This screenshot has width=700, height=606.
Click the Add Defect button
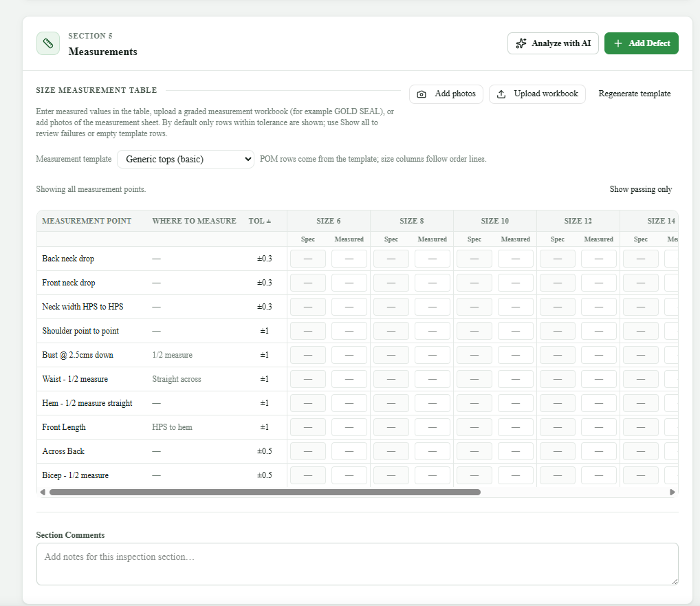point(641,43)
